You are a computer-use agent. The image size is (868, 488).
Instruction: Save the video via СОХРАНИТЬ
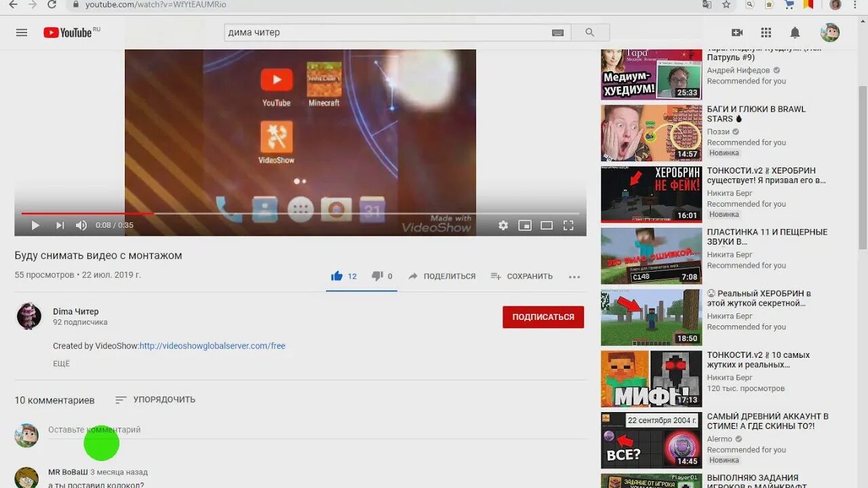click(521, 277)
